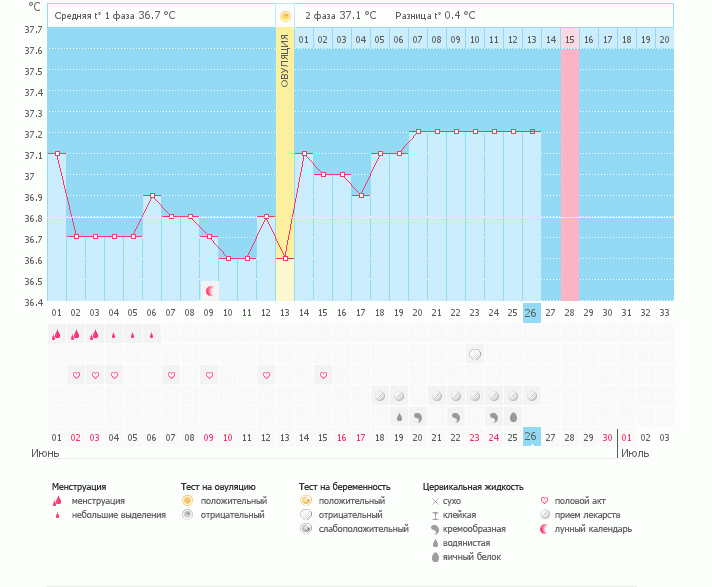This screenshot has height=587, width=712.
Task: Click the egg white fluid icon on day 25
Action: pos(513,416)
